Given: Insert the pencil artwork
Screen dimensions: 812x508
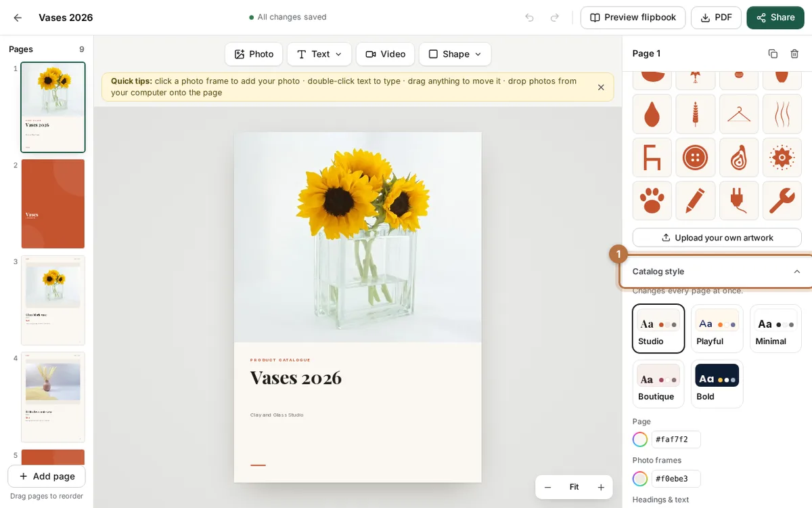Looking at the screenshot, I should [x=696, y=200].
